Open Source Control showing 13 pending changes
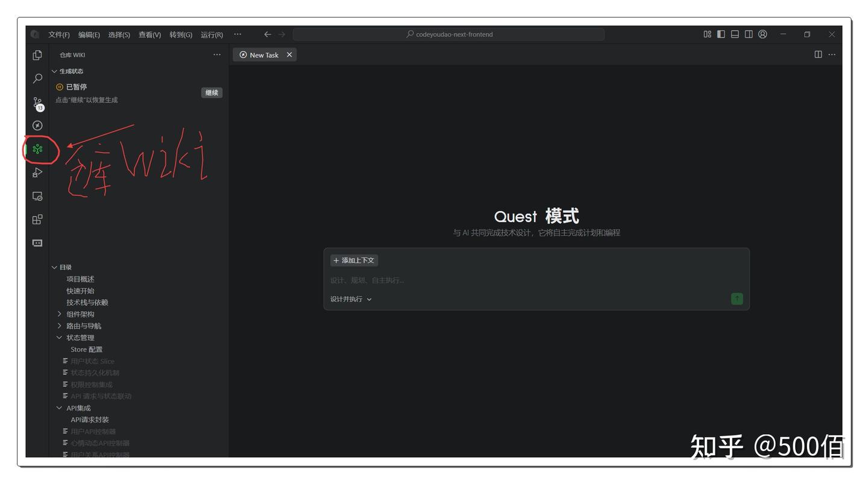Viewport: 868px width, 483px height. coord(37,103)
